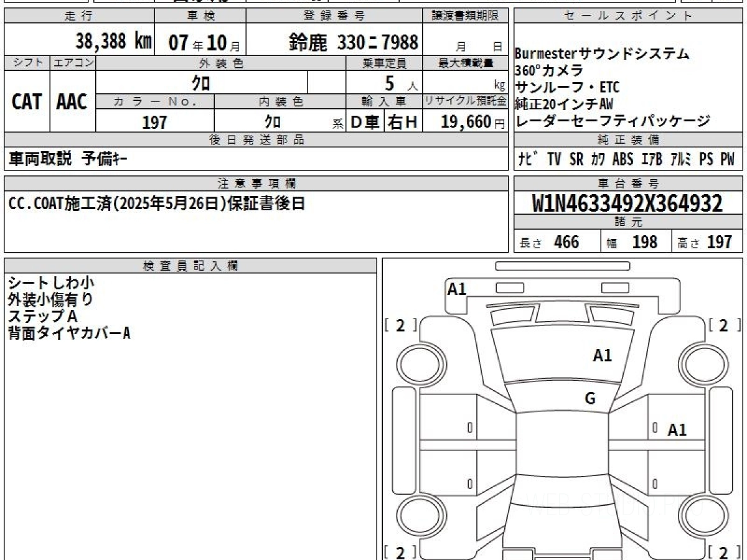Click the サンルーフ・ETC sales point
The height and width of the screenshot is (560, 747).
pos(567,87)
